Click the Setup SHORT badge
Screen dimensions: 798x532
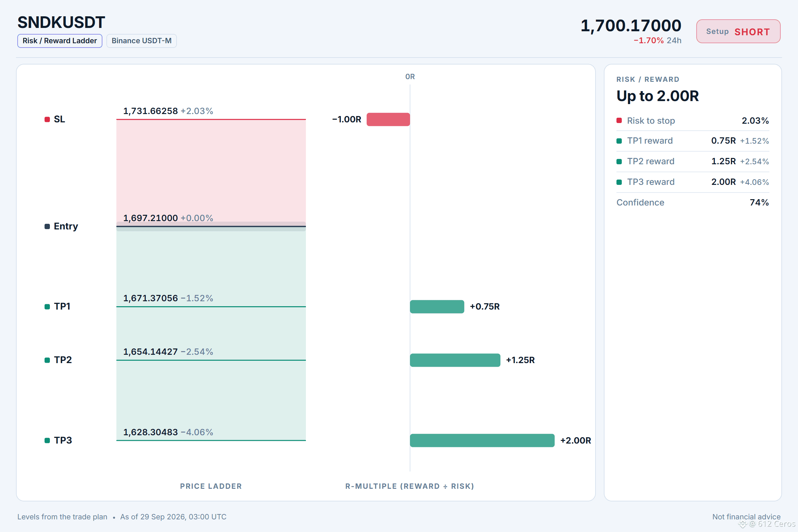point(738,32)
